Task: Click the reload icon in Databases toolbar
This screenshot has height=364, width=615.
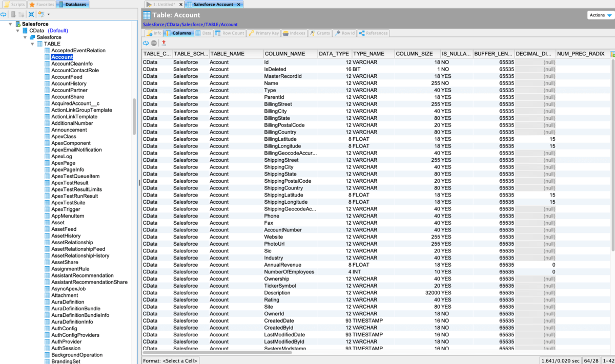Action: 4,14
